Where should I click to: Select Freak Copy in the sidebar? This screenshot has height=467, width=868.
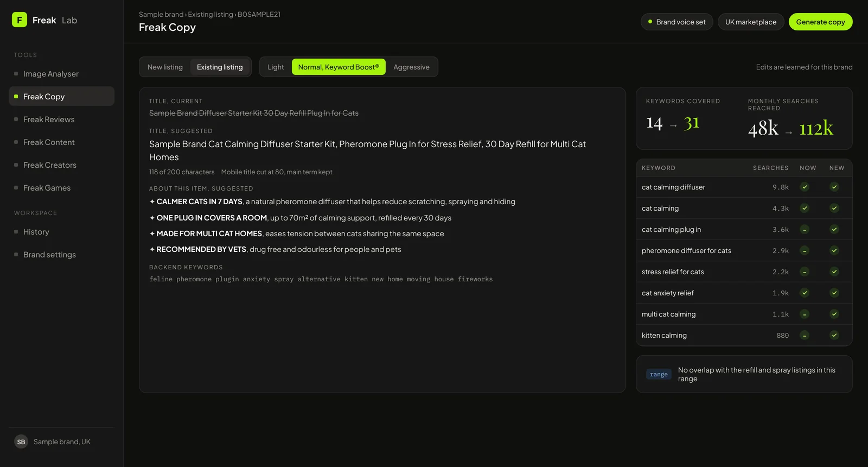pyautogui.click(x=61, y=96)
